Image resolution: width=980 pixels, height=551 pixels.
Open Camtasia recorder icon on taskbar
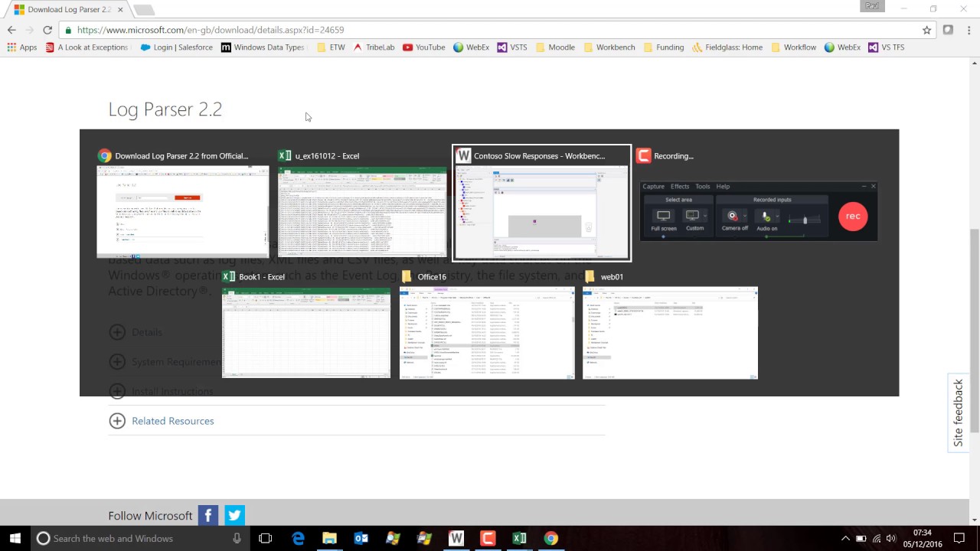click(x=488, y=538)
